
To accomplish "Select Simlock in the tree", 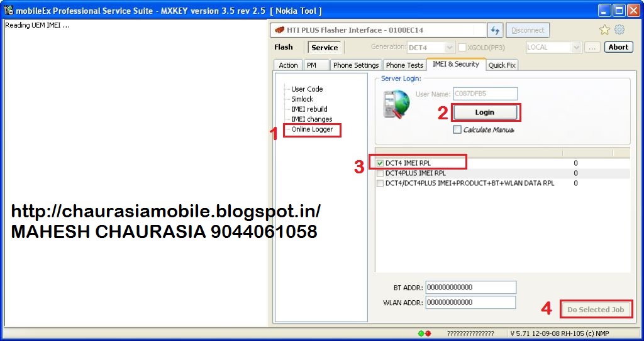I will coord(303,99).
